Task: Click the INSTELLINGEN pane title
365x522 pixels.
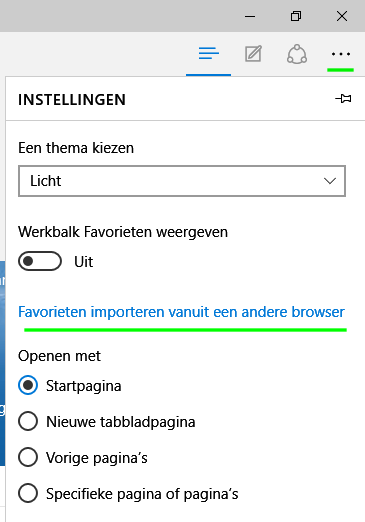Action: coord(72,100)
